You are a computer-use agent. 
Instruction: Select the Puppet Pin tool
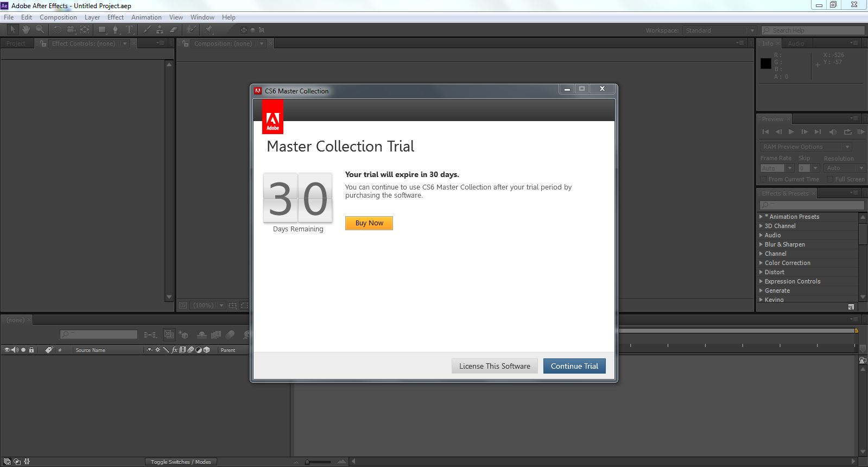point(208,30)
